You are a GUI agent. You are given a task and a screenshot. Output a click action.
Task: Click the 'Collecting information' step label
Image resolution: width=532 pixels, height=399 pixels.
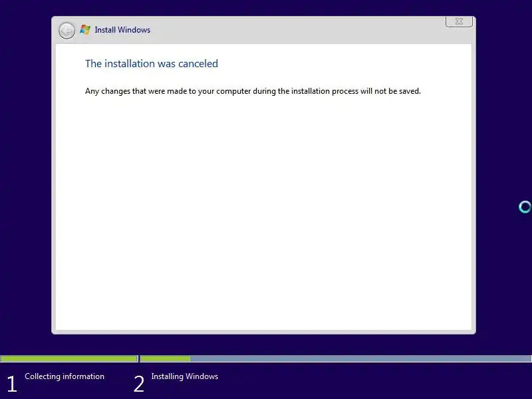tap(65, 376)
